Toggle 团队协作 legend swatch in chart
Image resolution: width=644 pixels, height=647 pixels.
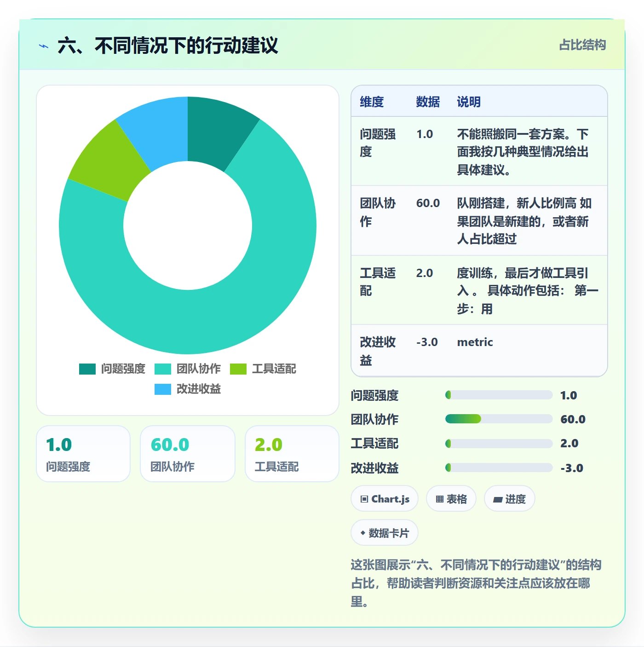pos(163,369)
